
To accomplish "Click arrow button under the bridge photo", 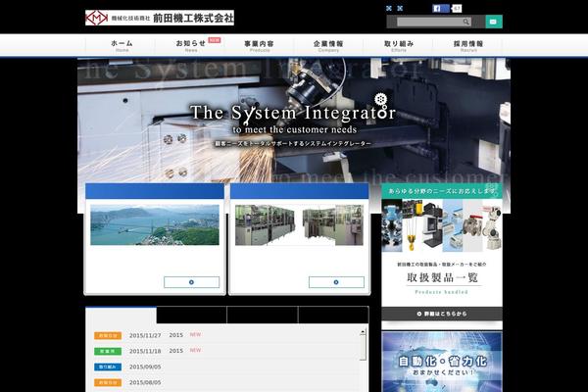I will coord(192,282).
